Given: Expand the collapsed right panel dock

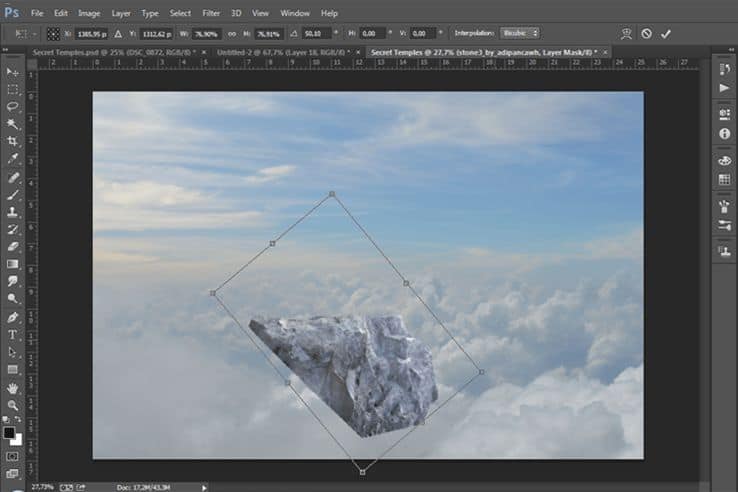Looking at the screenshot, I should pyautogui.click(x=731, y=49).
